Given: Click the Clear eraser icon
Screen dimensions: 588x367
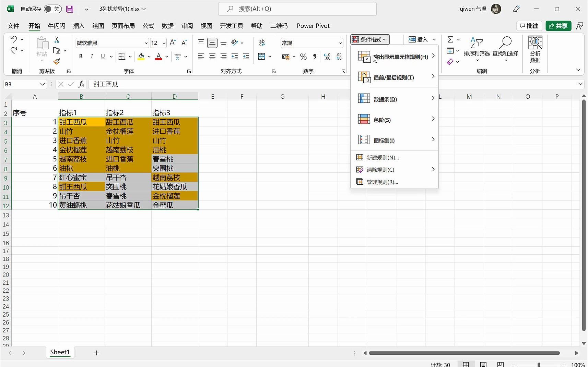Looking at the screenshot, I should tap(450, 62).
